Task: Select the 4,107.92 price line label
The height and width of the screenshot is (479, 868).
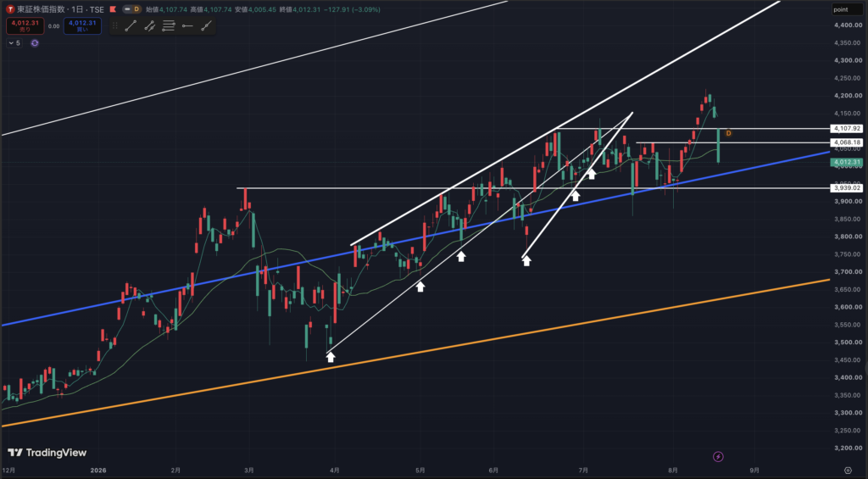Action: [x=847, y=129]
